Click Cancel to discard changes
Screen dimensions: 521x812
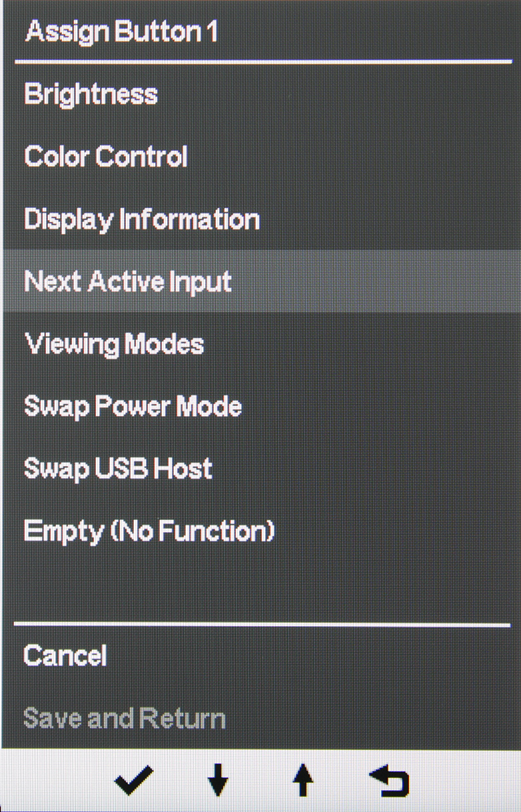[65, 656]
